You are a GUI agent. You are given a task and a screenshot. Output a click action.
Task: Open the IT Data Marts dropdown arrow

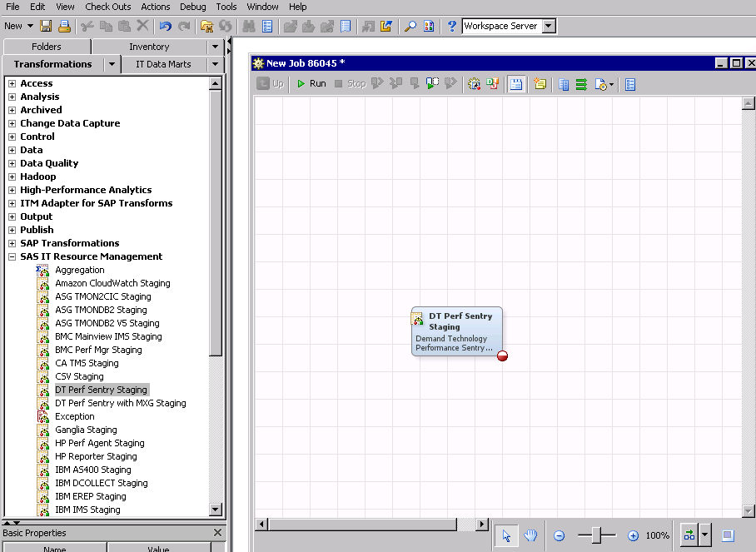[x=215, y=63]
